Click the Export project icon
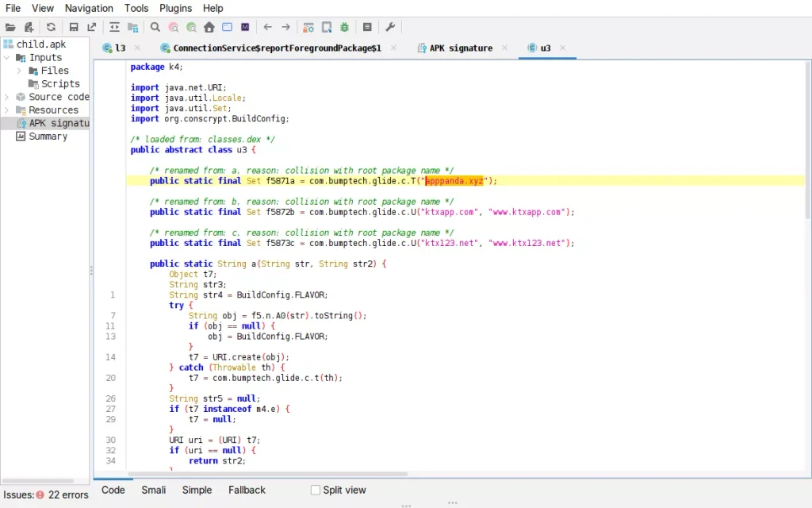This screenshot has height=508, width=812. 92,27
